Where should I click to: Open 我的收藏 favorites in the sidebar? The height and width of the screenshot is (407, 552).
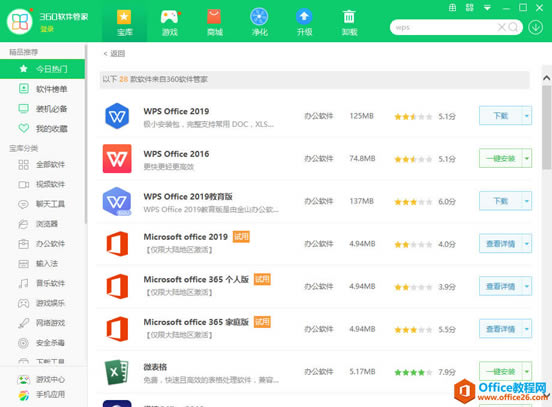[42, 129]
